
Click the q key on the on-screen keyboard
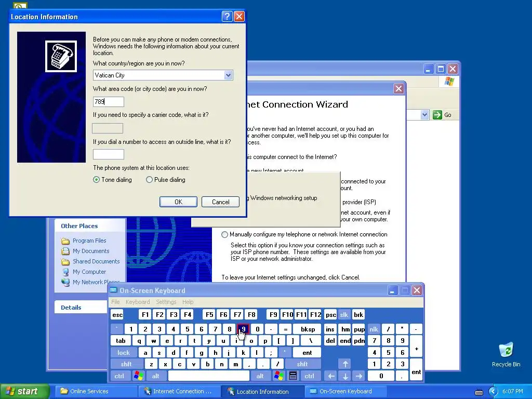pyautogui.click(x=139, y=341)
